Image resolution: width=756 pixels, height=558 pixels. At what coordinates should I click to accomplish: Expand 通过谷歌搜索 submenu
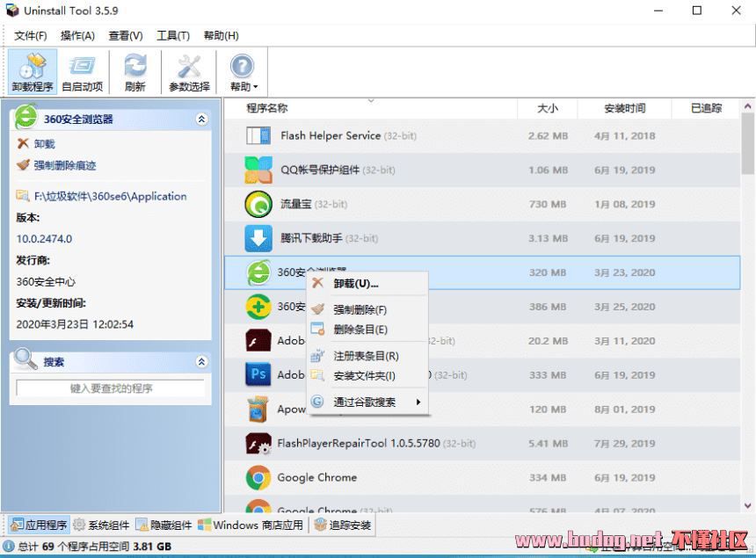[x=367, y=402]
